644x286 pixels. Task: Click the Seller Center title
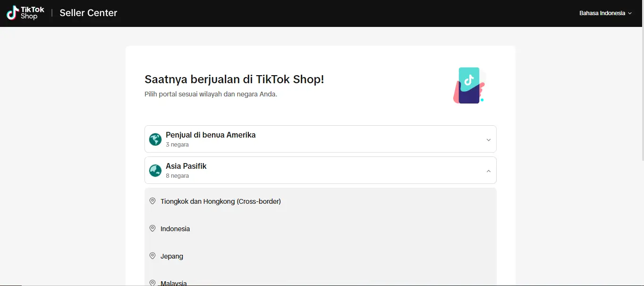click(88, 13)
